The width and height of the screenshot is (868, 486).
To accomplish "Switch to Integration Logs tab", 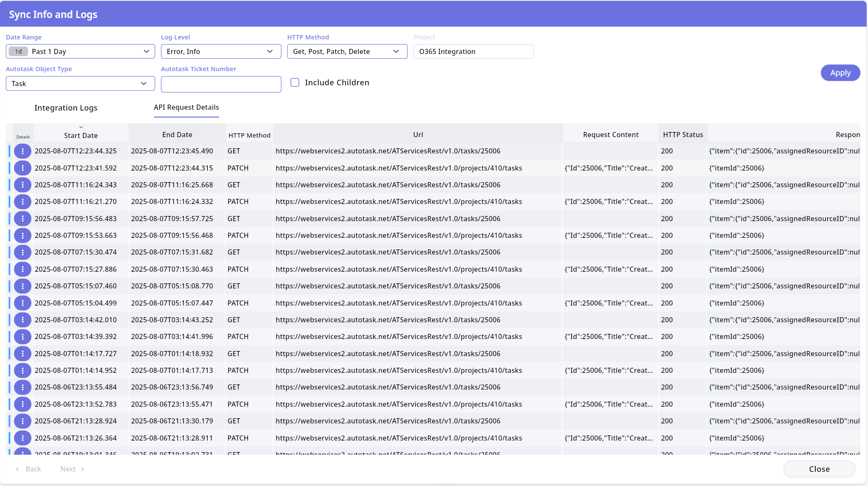I will tap(66, 108).
